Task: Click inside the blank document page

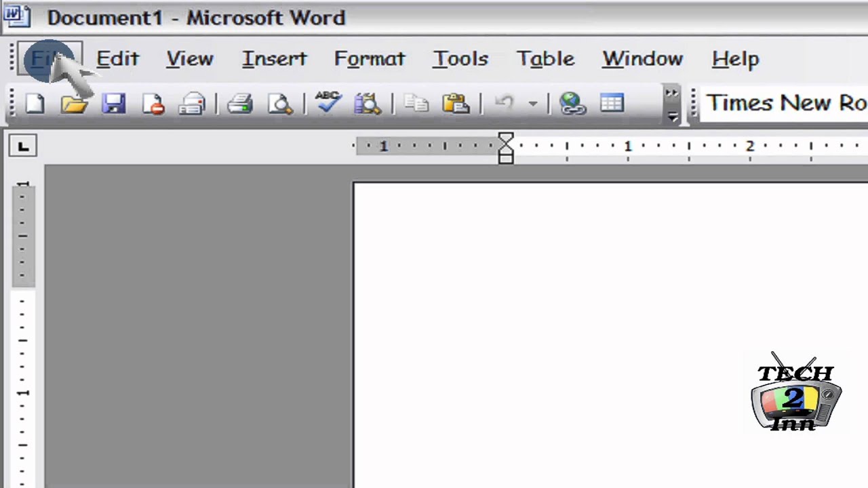Action: coord(610,335)
